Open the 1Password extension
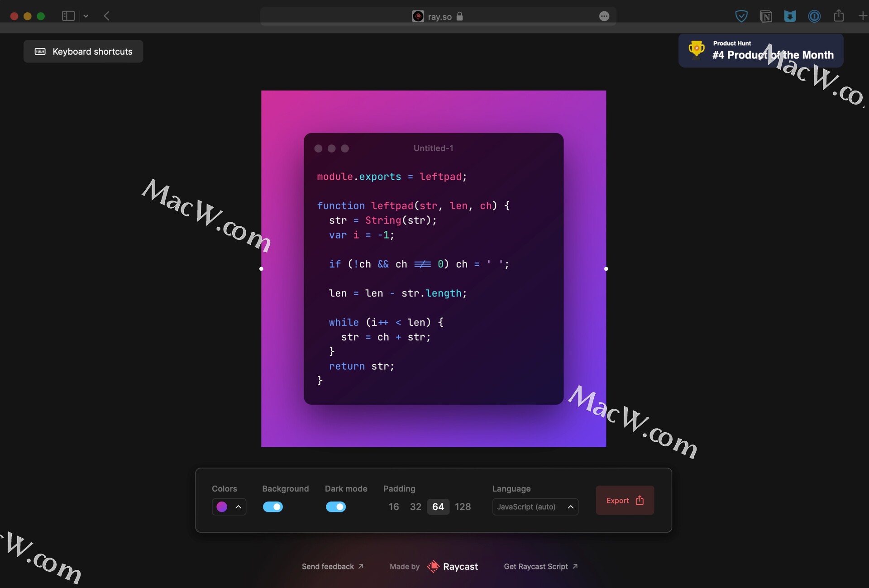 (814, 16)
